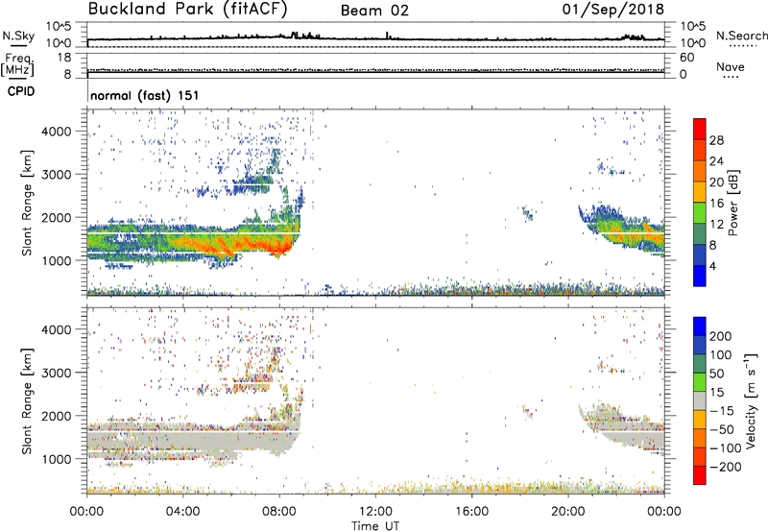Viewport: 768px width, 532px height.
Task: Click the '16:00' time tick label
Action: tap(471, 512)
